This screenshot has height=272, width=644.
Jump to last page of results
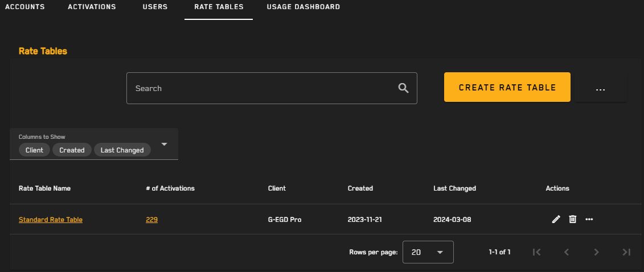coord(626,252)
